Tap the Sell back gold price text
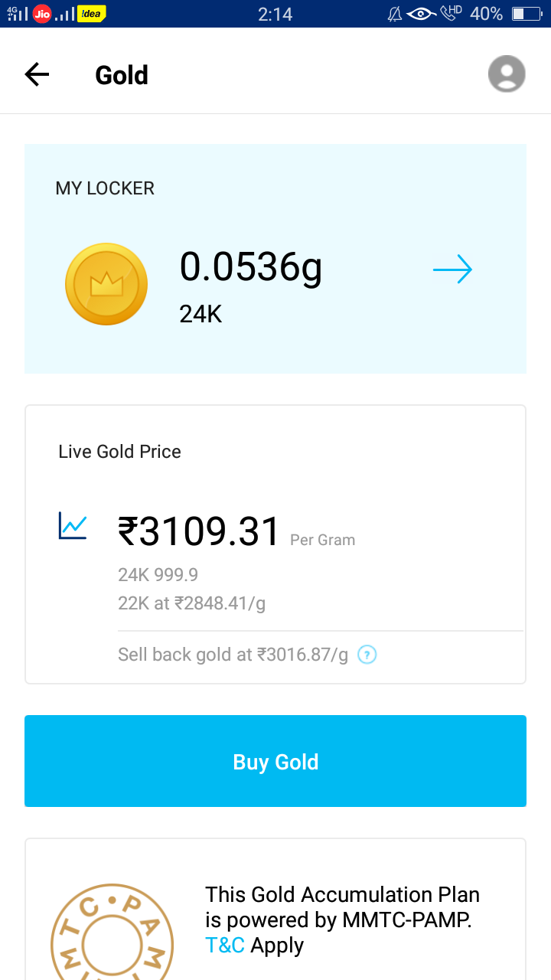This screenshot has height=980, width=551. [x=233, y=655]
